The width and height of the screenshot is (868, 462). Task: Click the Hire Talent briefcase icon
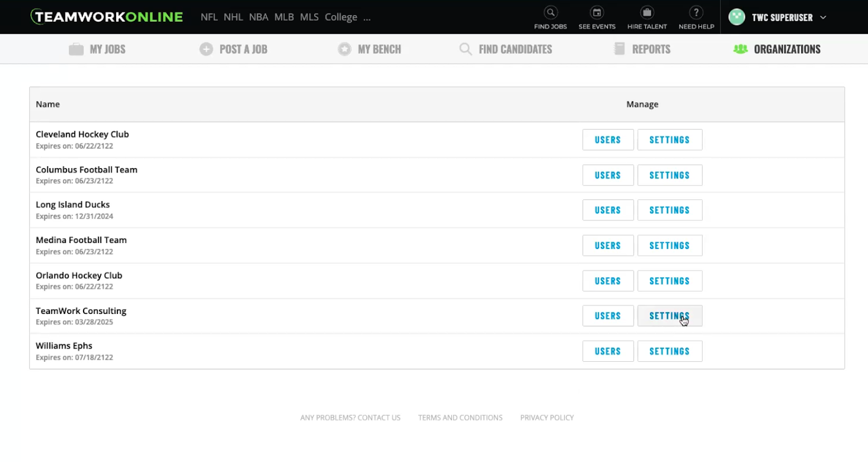point(647,12)
